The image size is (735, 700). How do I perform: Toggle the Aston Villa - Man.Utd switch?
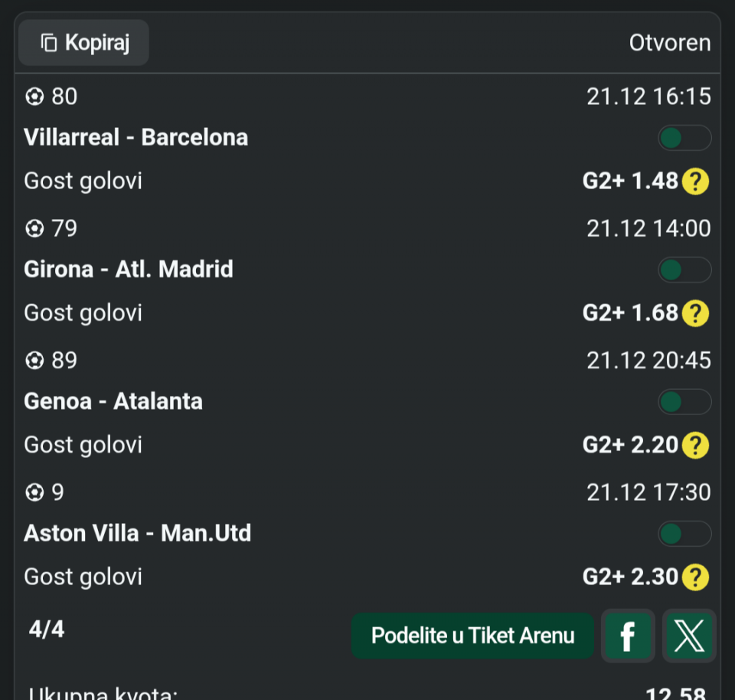coord(684,533)
